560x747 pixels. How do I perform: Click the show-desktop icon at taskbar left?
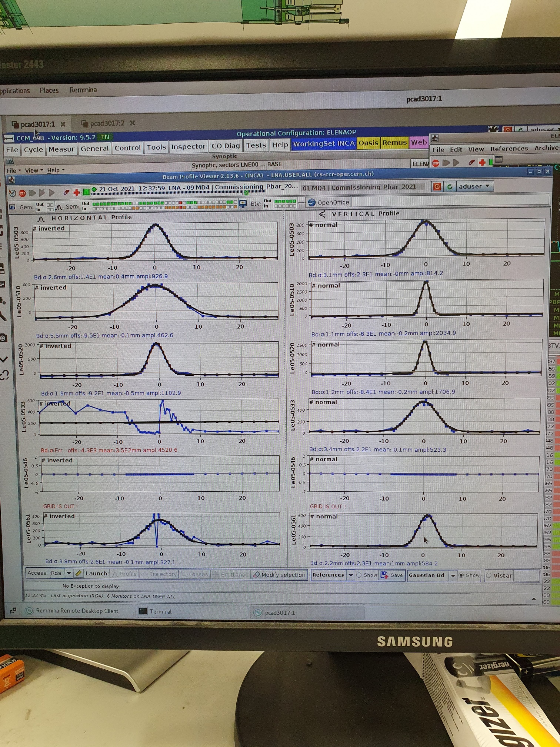click(13, 610)
